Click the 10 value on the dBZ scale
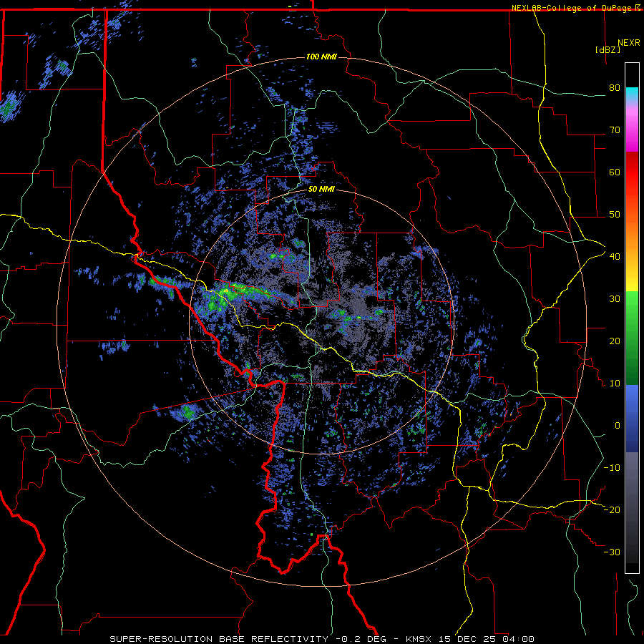This screenshot has width=644, height=644. pyautogui.click(x=615, y=384)
